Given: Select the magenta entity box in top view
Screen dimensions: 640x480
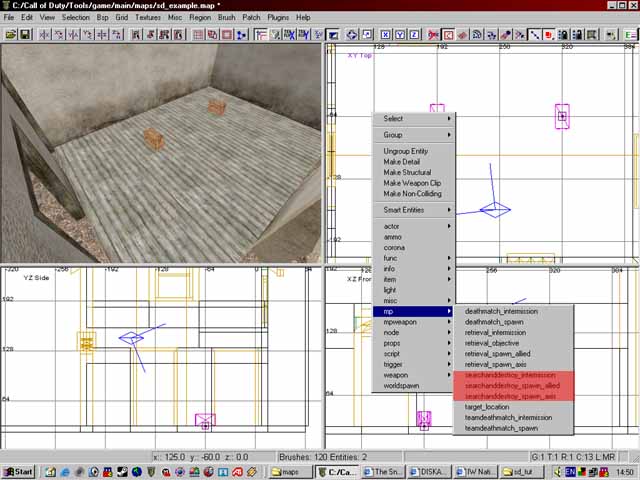Looking at the screenshot, I should click(x=562, y=117).
